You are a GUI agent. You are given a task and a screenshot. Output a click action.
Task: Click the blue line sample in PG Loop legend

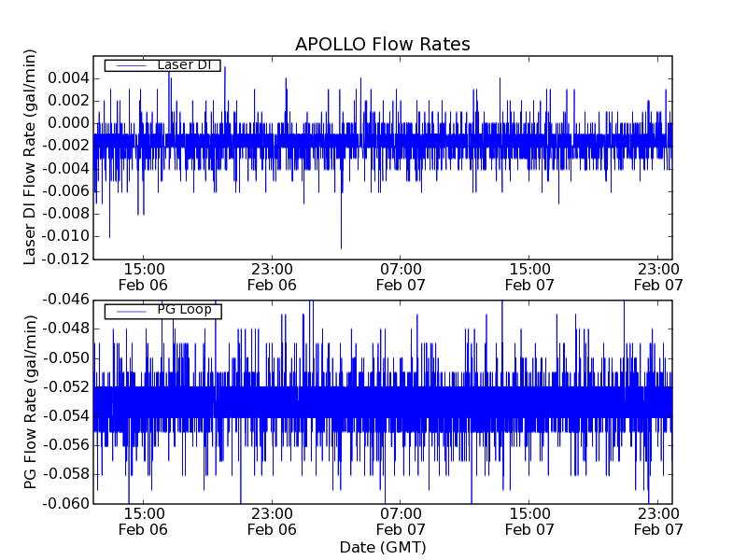(x=129, y=311)
